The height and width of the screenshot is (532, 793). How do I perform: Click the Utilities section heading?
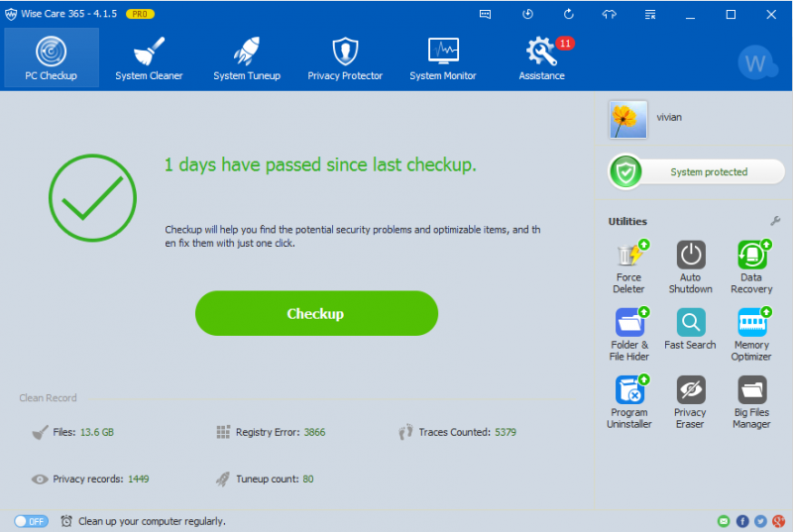(627, 221)
